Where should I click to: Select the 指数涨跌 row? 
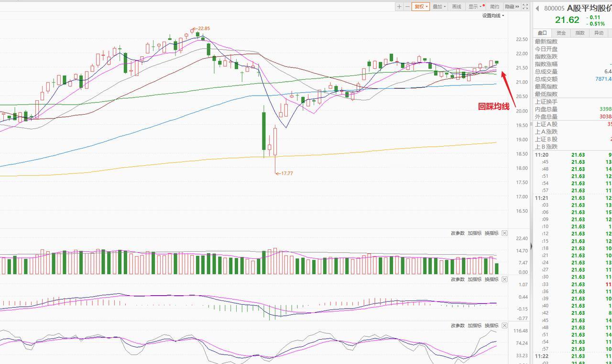tap(572, 57)
